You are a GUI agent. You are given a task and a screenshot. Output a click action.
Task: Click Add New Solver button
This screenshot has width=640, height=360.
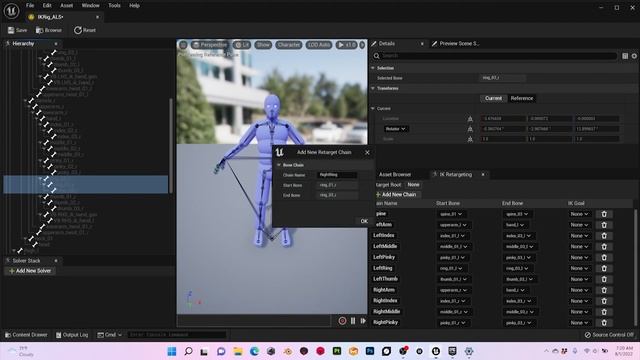click(x=30, y=271)
